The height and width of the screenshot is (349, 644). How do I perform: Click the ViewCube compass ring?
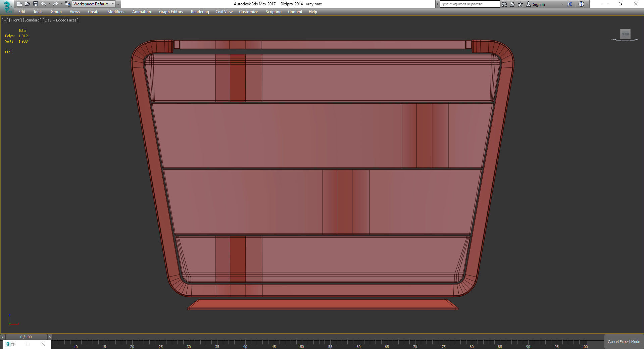[625, 40]
